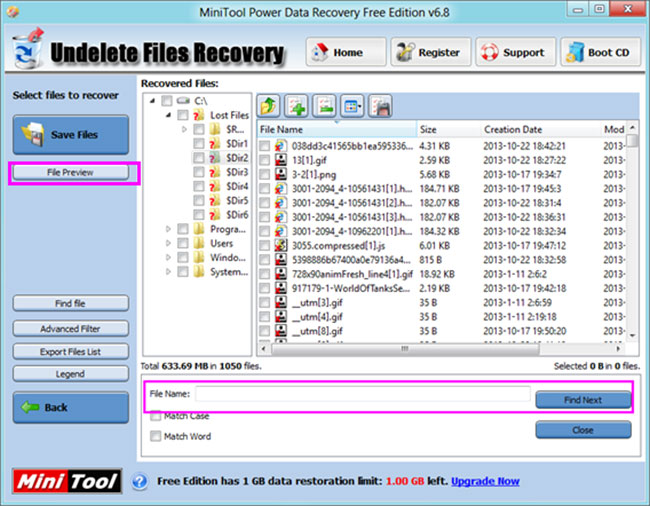The height and width of the screenshot is (506, 650).
Task: Expand the Users folder node
Action: (168, 243)
